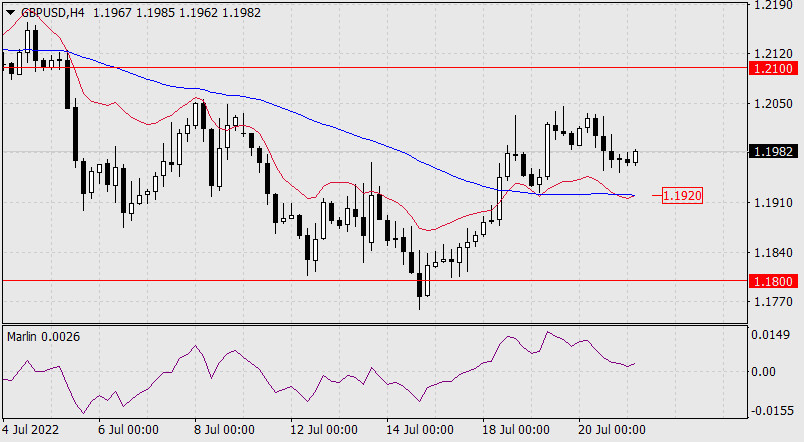Click the 1.1800 red price level label
The width and height of the screenshot is (804, 442).
[773, 281]
